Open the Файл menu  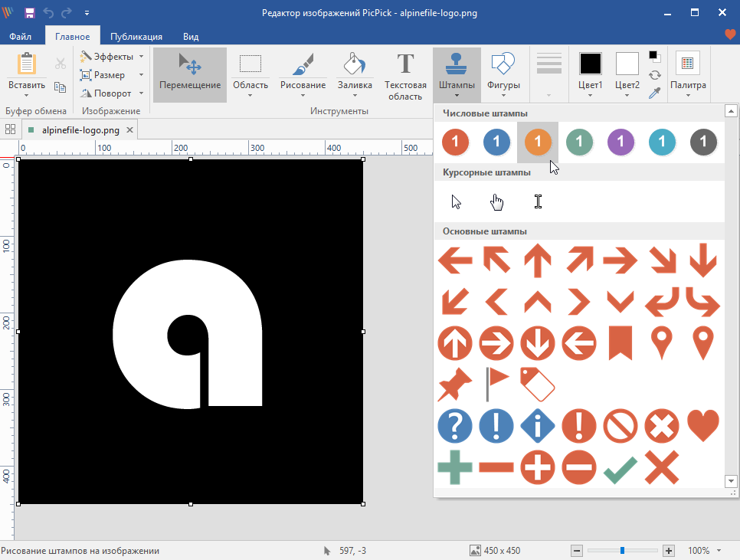coord(21,36)
